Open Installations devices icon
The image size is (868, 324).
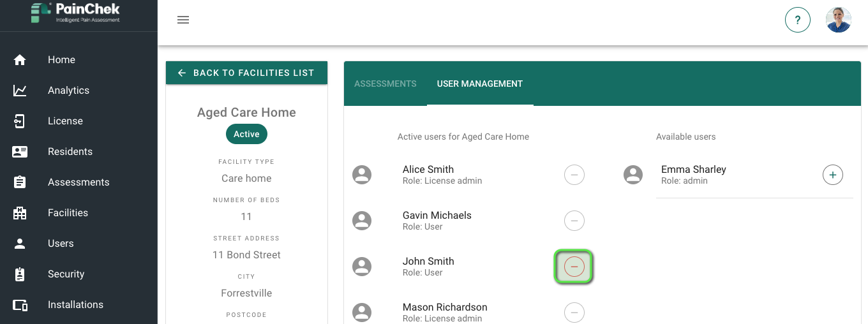[x=20, y=305]
